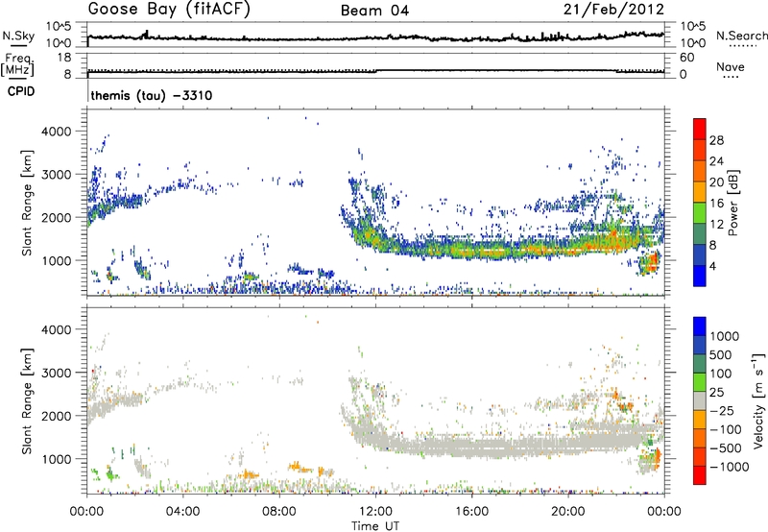Click the 'Freq. [MHz]' axis label
Screen dimensions: 768x532
[17, 64]
